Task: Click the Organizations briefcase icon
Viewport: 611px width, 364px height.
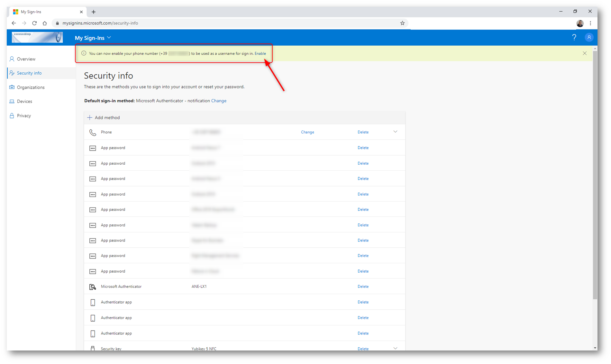Action: tap(12, 87)
